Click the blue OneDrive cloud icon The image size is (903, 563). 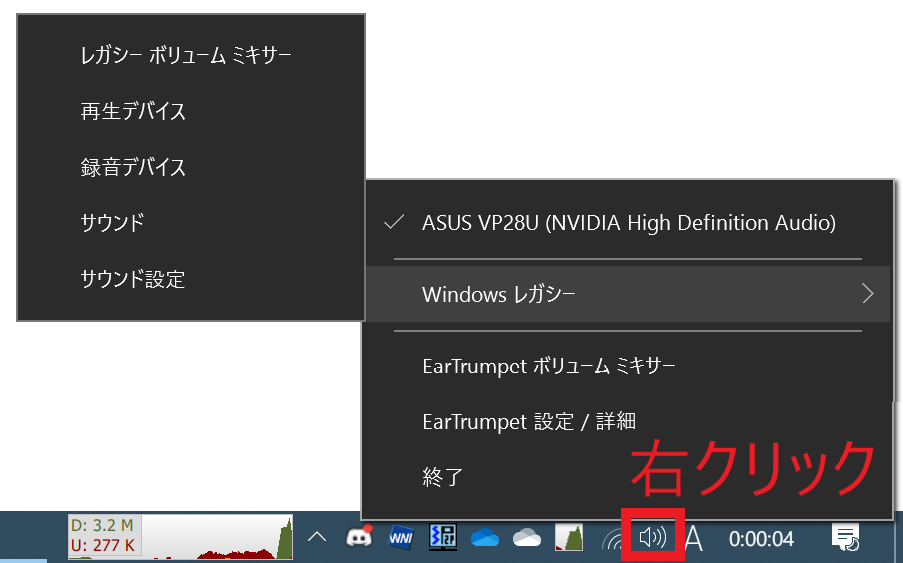tap(485, 538)
